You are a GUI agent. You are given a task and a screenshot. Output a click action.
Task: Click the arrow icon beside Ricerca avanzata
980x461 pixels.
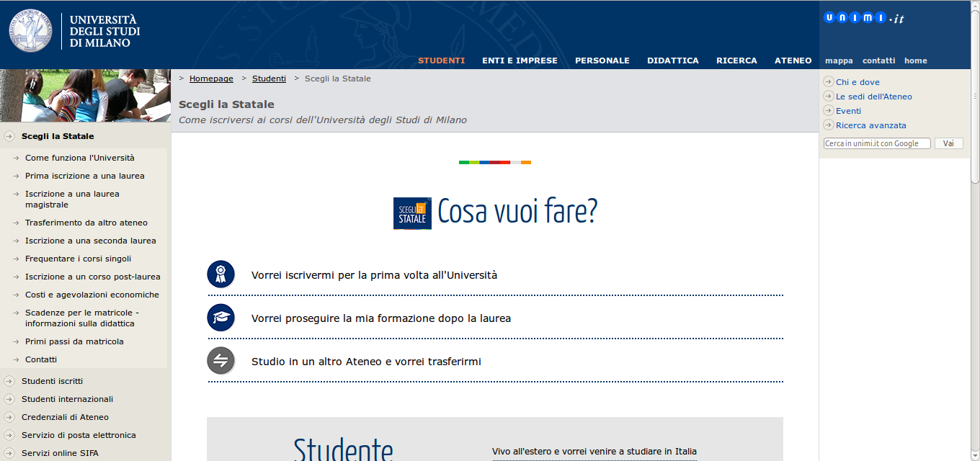[x=829, y=125]
